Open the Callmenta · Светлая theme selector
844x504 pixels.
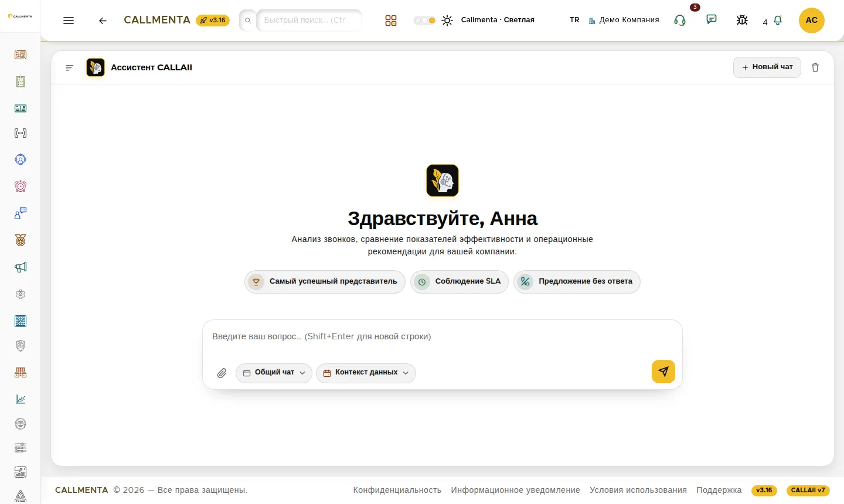(x=498, y=20)
